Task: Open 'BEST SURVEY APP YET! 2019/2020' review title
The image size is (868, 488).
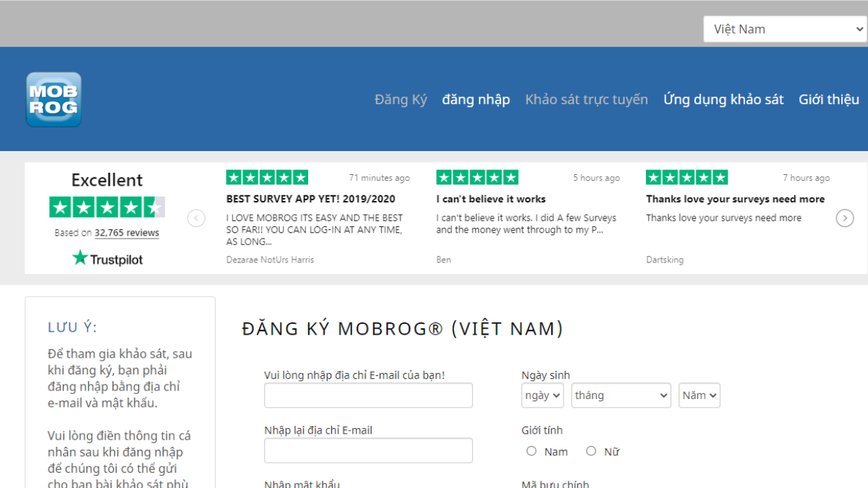Action: (x=311, y=199)
